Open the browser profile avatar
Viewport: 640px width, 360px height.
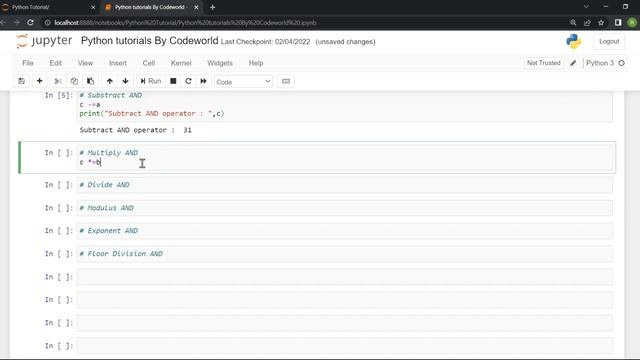632,23
